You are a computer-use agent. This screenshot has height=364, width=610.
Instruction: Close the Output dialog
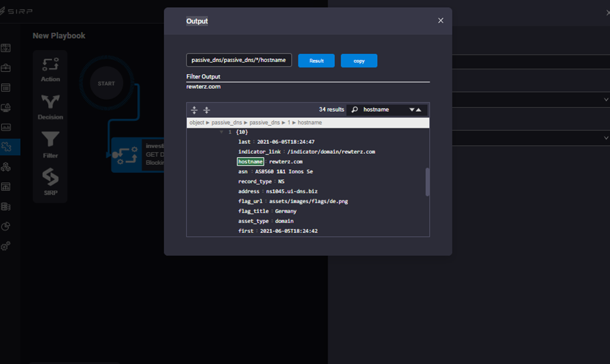441,21
